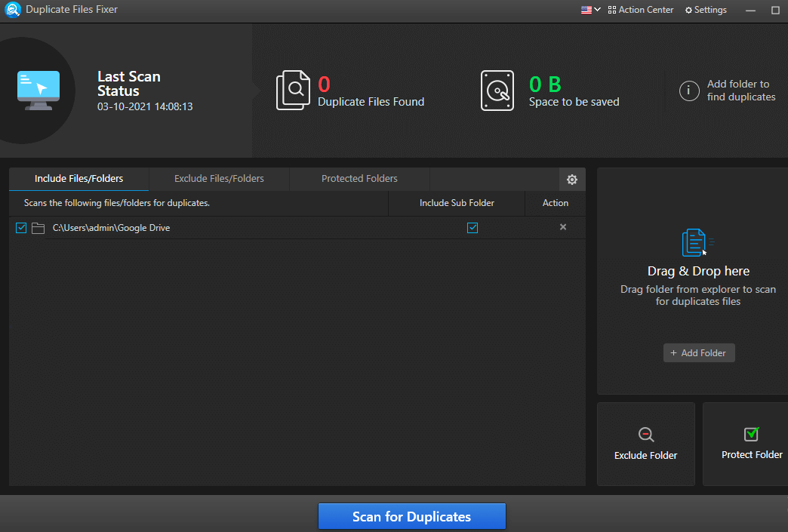788x532 pixels.
Task: Remove Google Drive using the X action
Action: pos(563,227)
